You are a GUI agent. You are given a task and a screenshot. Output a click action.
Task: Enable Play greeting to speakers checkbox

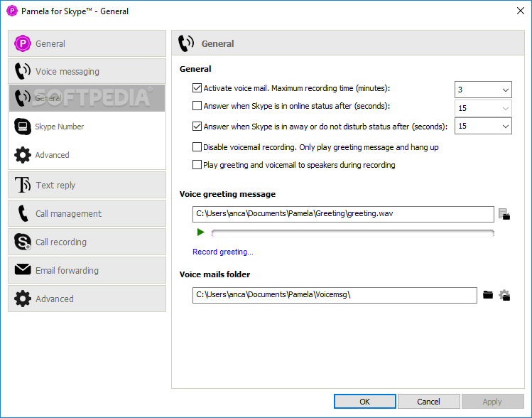pos(197,165)
